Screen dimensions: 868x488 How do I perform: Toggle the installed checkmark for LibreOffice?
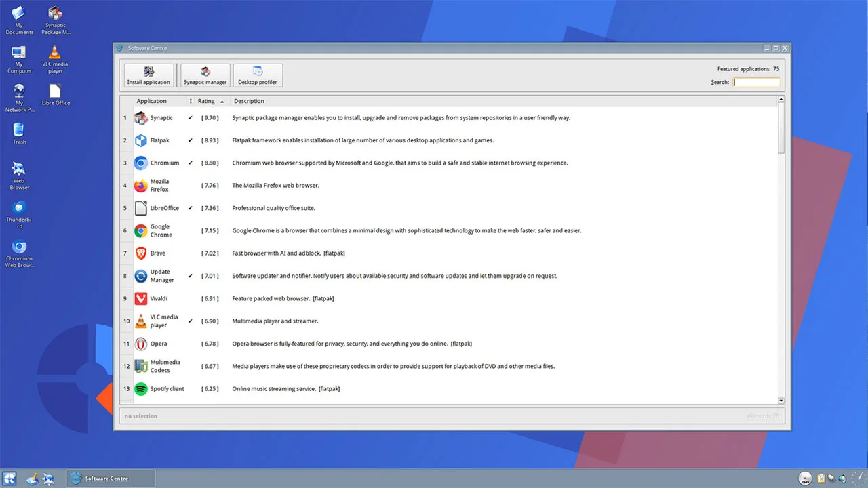pyautogui.click(x=191, y=208)
